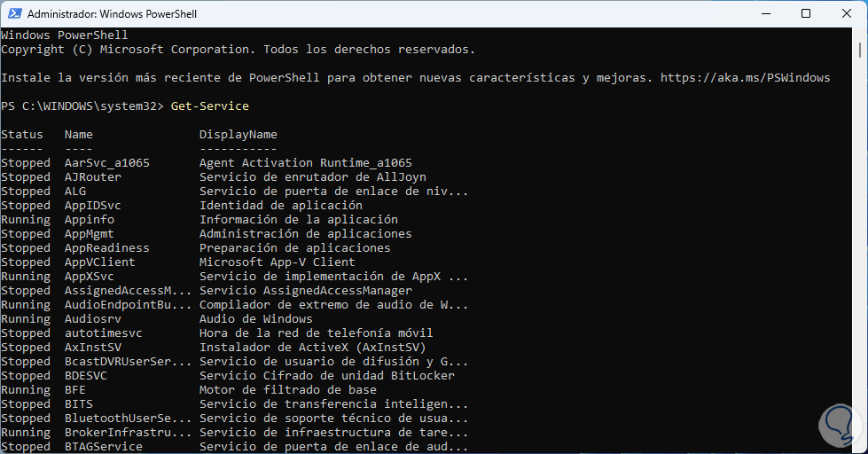The width and height of the screenshot is (868, 454).
Task: Click the AppXSvc service name
Action: [x=90, y=277]
